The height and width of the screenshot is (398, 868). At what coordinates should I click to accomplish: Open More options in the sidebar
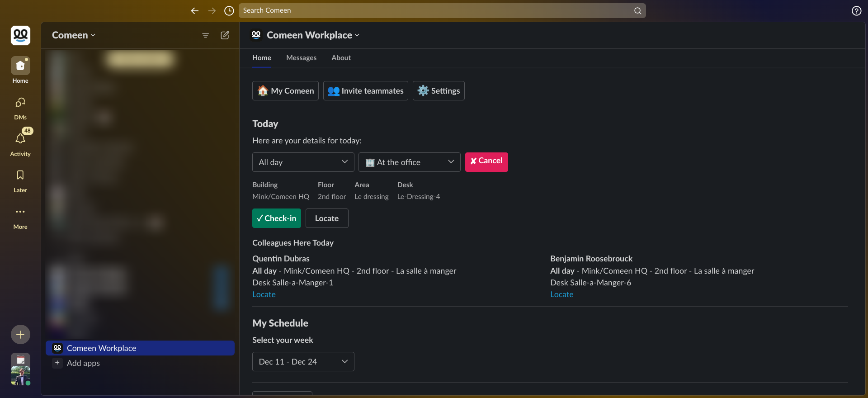(x=20, y=218)
